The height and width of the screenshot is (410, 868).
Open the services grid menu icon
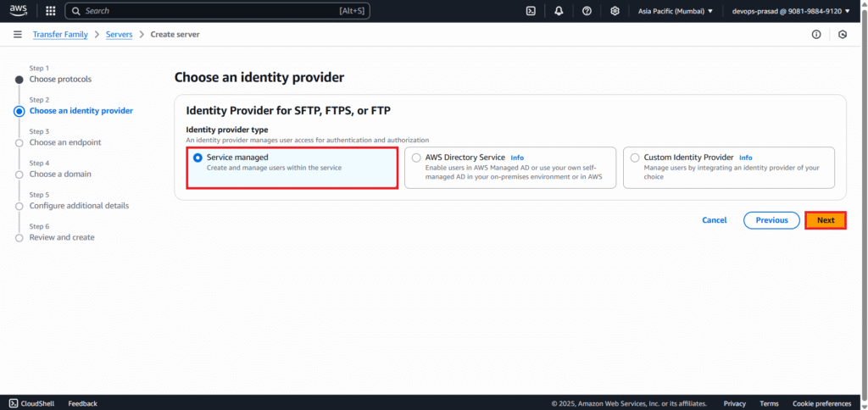click(x=50, y=10)
